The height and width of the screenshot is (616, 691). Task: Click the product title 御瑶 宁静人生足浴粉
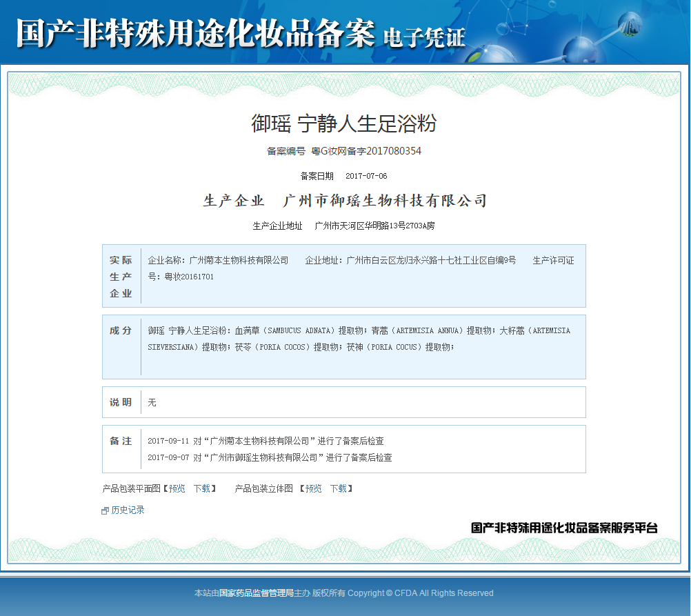click(345, 125)
